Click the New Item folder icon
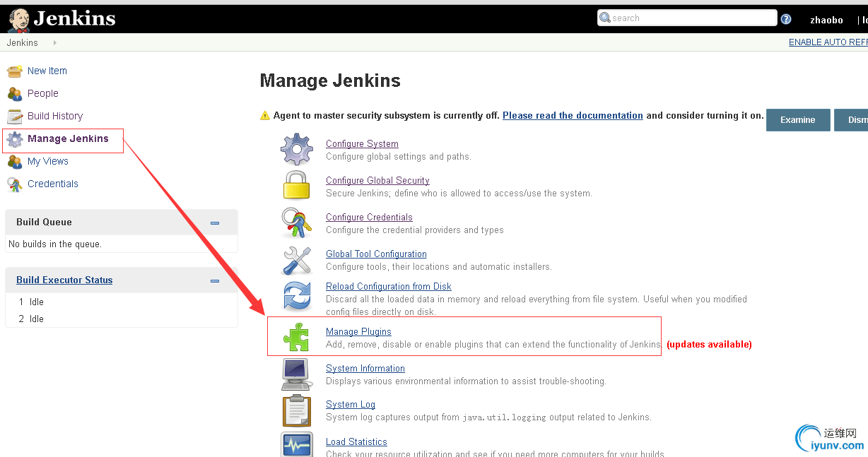 tap(15, 71)
